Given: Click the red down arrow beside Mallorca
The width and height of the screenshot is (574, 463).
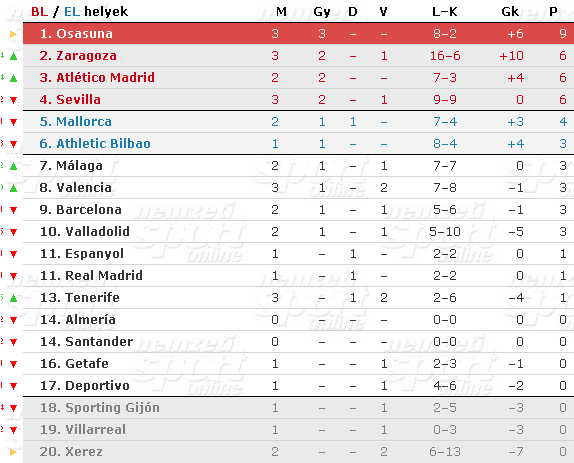Looking at the screenshot, I should pyautogui.click(x=14, y=122).
